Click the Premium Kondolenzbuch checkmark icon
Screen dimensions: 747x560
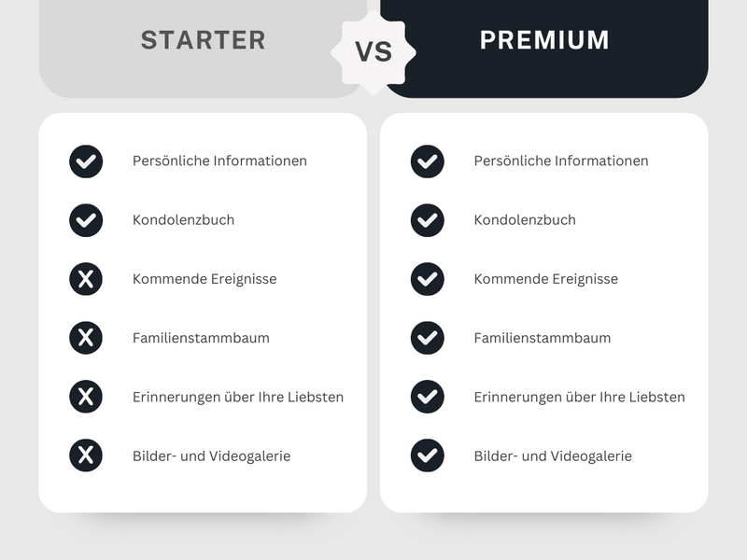coord(428,220)
